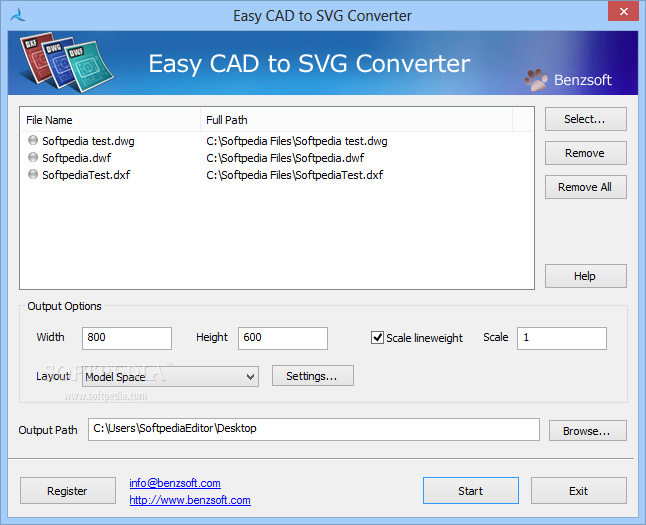This screenshot has width=646, height=525.
Task: Open the http://www.benzsoft.com link
Action: [x=190, y=500]
